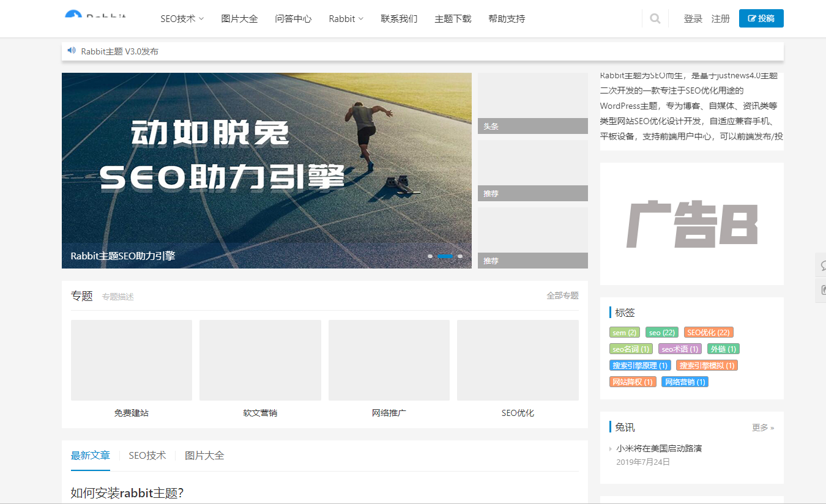Click the side widget below chat icon
This screenshot has width=826, height=504.
coord(821,290)
